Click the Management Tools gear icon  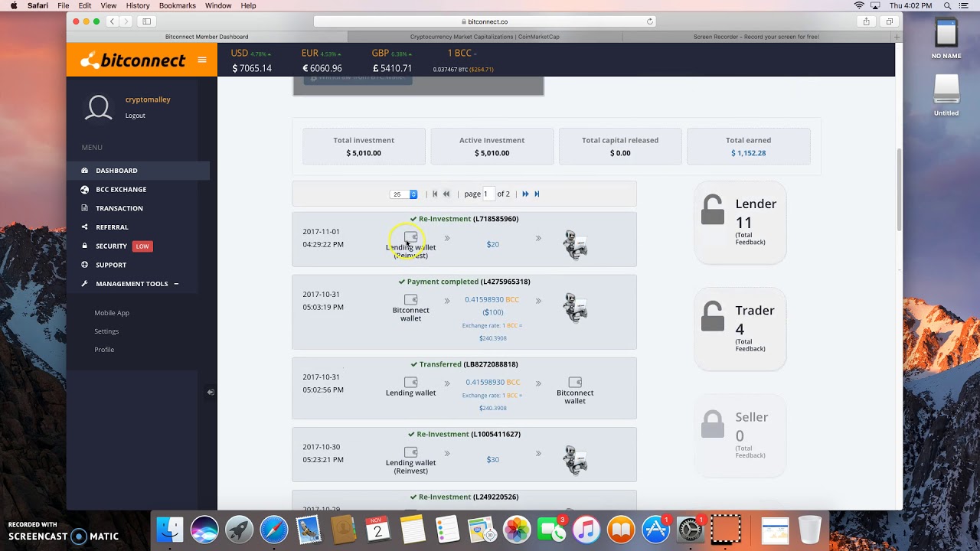coord(84,284)
